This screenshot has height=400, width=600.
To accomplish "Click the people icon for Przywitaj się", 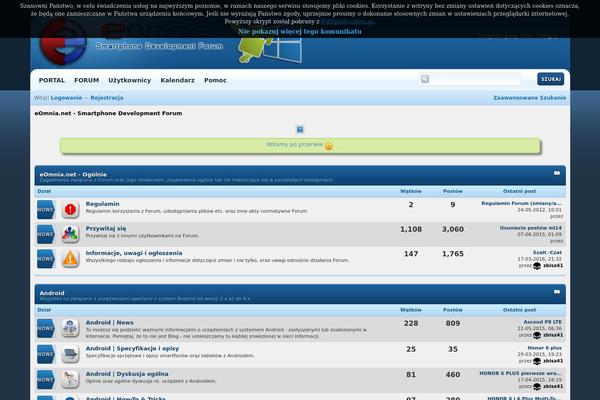I will [x=70, y=234].
